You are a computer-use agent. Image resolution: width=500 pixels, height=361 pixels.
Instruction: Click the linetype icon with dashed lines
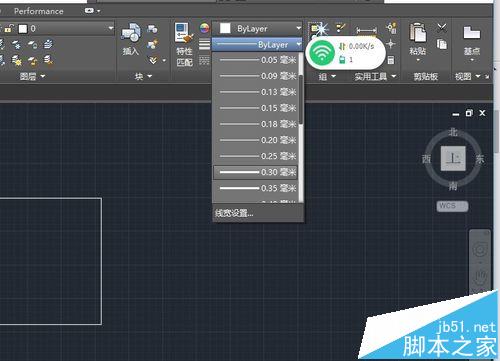pyautogui.click(x=204, y=60)
